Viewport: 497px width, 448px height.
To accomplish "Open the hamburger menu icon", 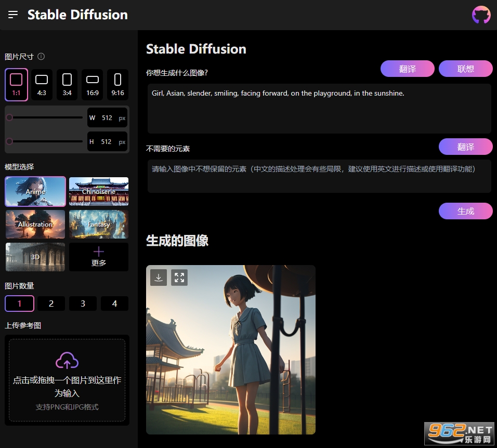I will [13, 15].
